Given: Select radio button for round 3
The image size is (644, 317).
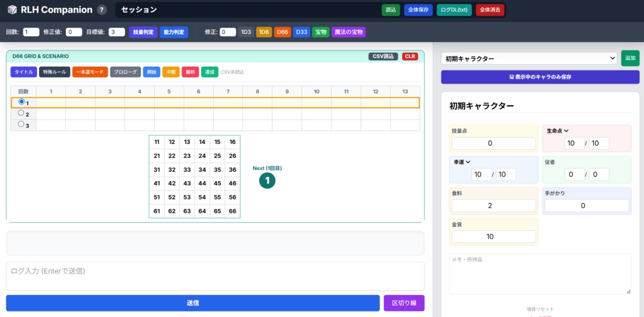Looking at the screenshot, I should 21,124.
